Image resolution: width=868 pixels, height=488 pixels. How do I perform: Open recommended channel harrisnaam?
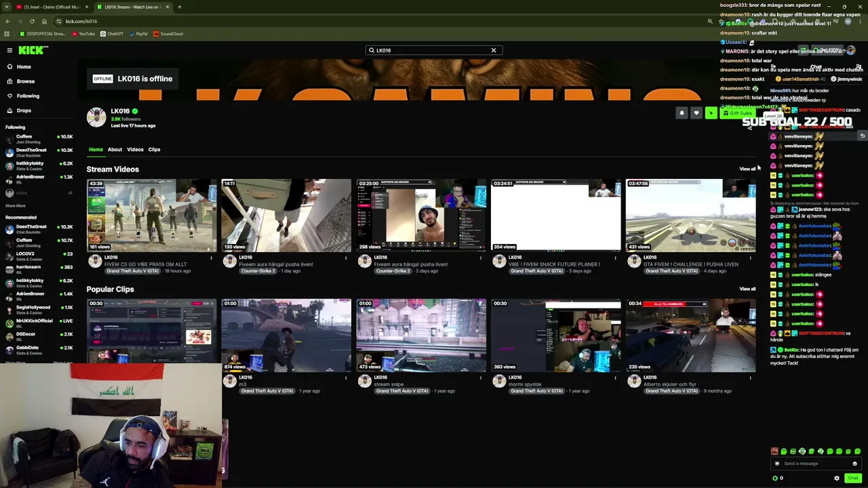point(39,269)
